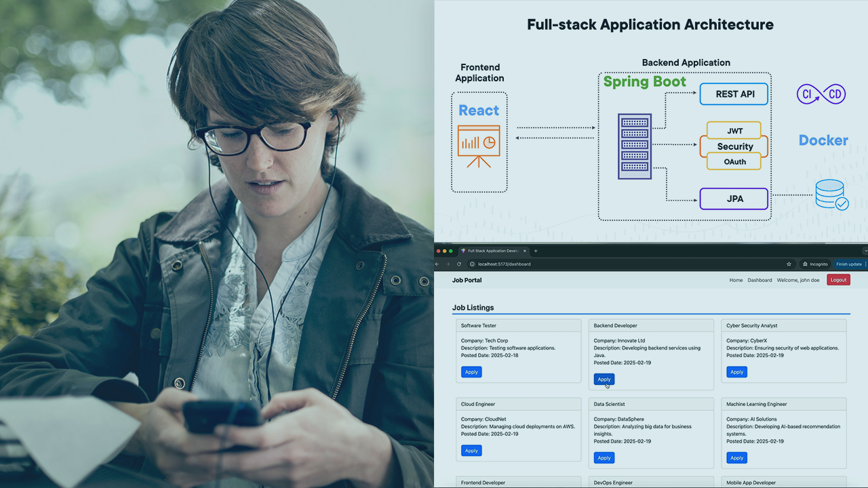The height and width of the screenshot is (488, 868).
Task: Open a new browser tab with plus icon
Action: (x=535, y=251)
